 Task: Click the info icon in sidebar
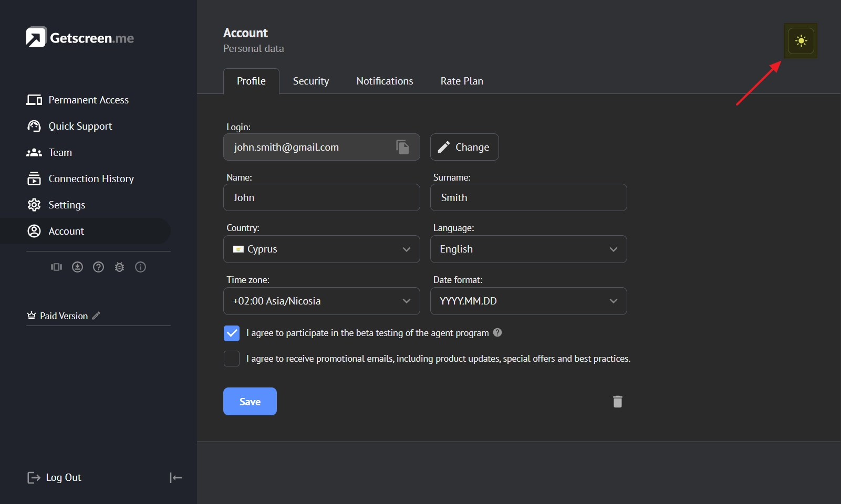[x=140, y=267]
